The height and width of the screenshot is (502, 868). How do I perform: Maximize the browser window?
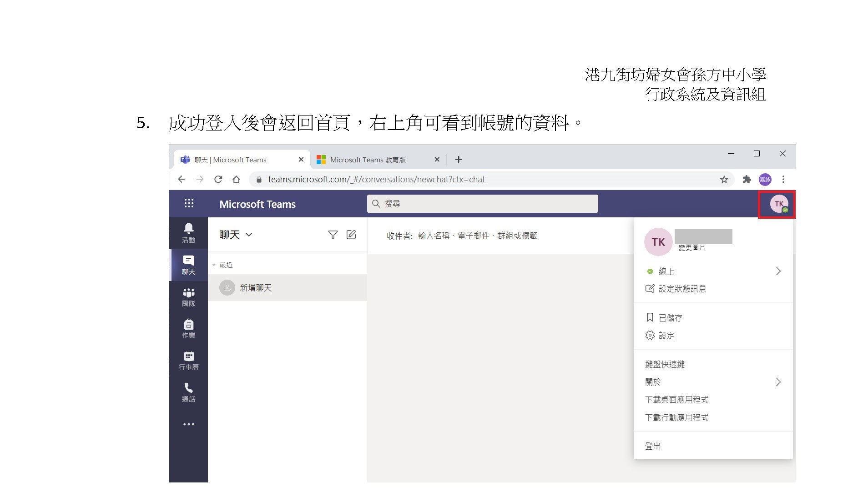pyautogui.click(x=757, y=154)
